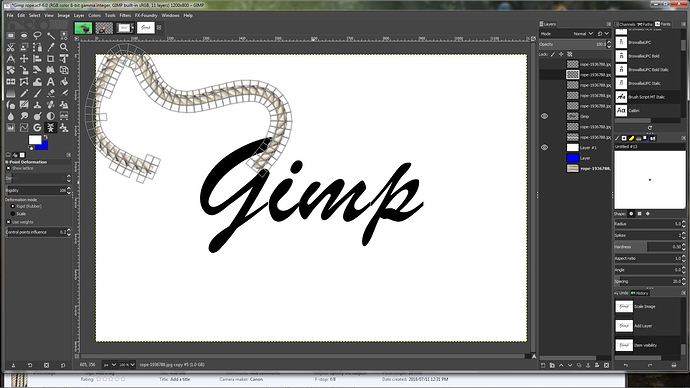Select the Ellipse Select tool

click(24, 36)
